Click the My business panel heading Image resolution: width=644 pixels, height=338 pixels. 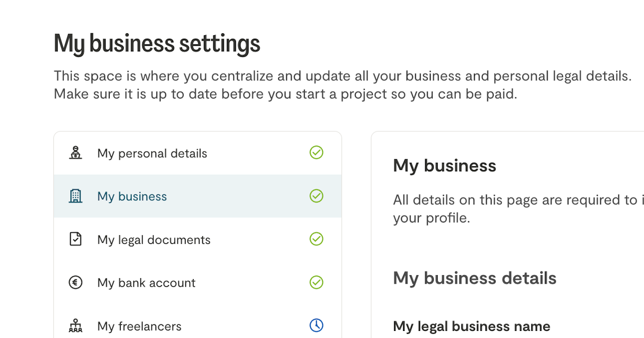tap(444, 166)
